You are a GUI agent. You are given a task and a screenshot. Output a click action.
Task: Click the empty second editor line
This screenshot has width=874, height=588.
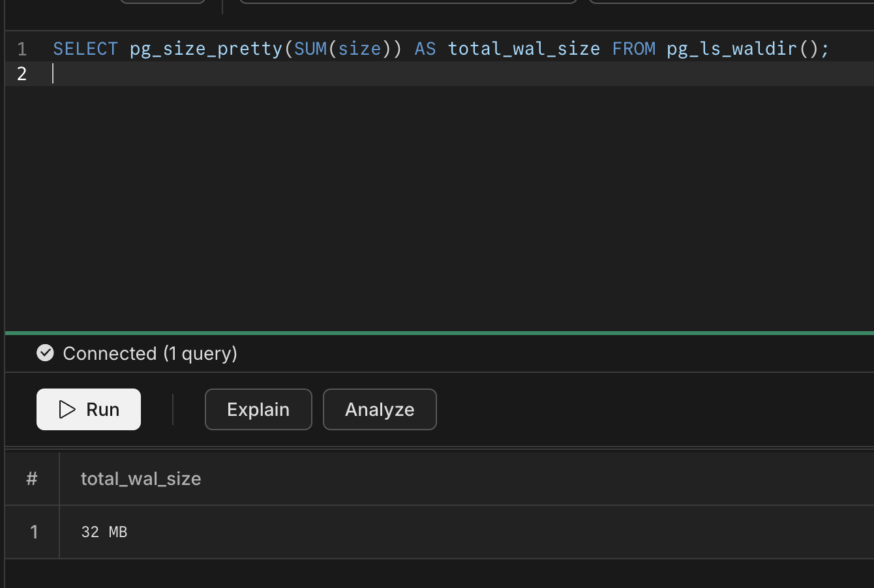pos(391,74)
